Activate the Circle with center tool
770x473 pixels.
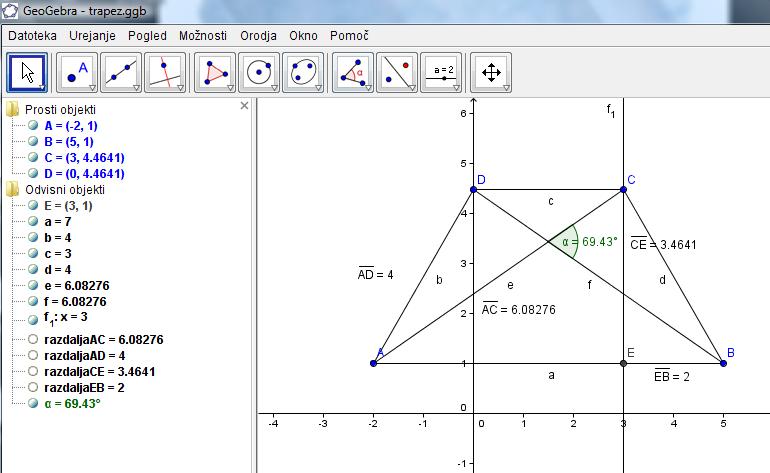[x=259, y=72]
